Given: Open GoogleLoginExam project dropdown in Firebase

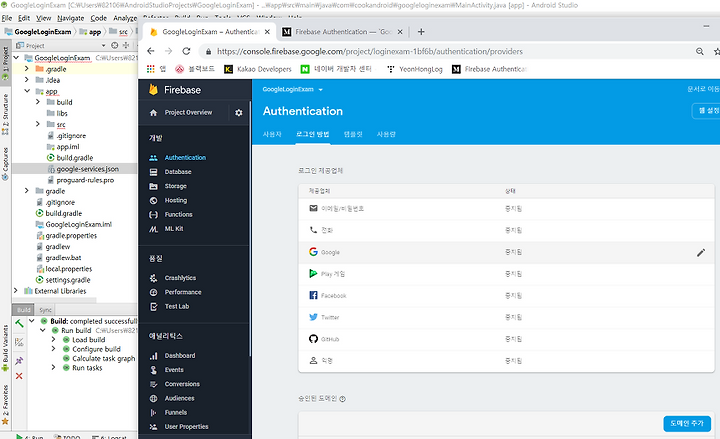Looking at the screenshot, I should [292, 90].
